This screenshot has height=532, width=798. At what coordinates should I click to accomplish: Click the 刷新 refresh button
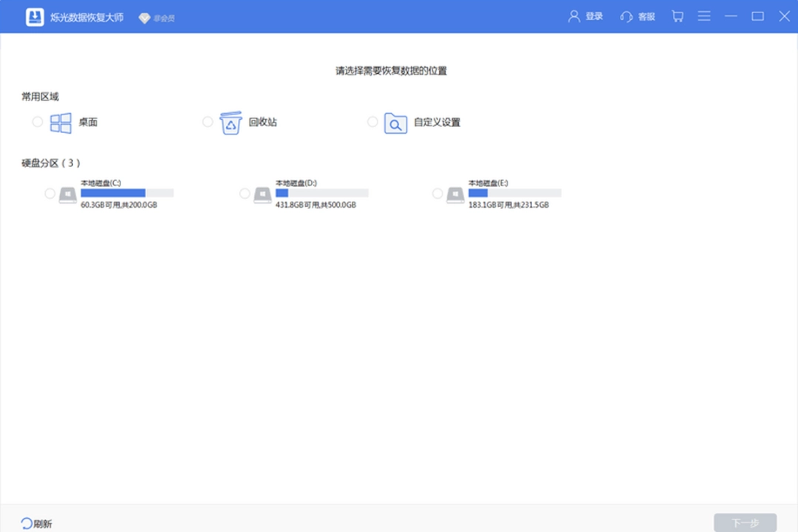pos(36,522)
